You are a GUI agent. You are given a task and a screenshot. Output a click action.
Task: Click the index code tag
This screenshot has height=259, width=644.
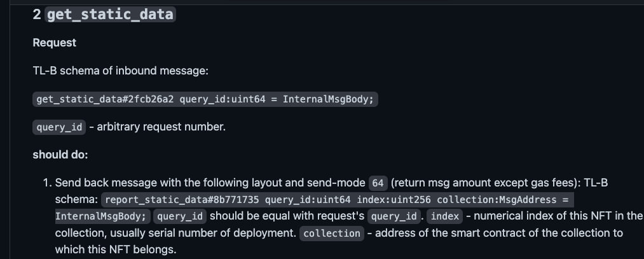tap(445, 216)
